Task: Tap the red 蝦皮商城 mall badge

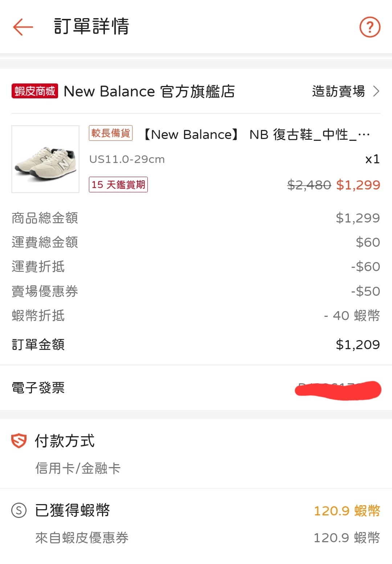Action: click(35, 91)
